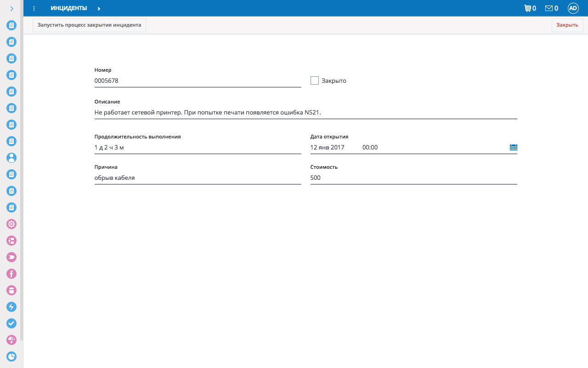Expand the arrow next to ИНЦИДЕНТЫ

(x=99, y=8)
